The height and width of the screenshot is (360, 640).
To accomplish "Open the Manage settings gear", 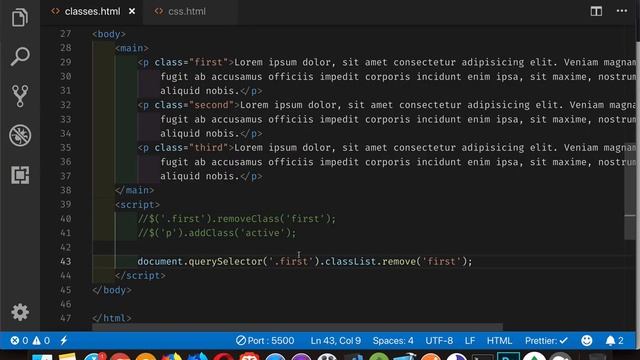I will (x=20, y=312).
